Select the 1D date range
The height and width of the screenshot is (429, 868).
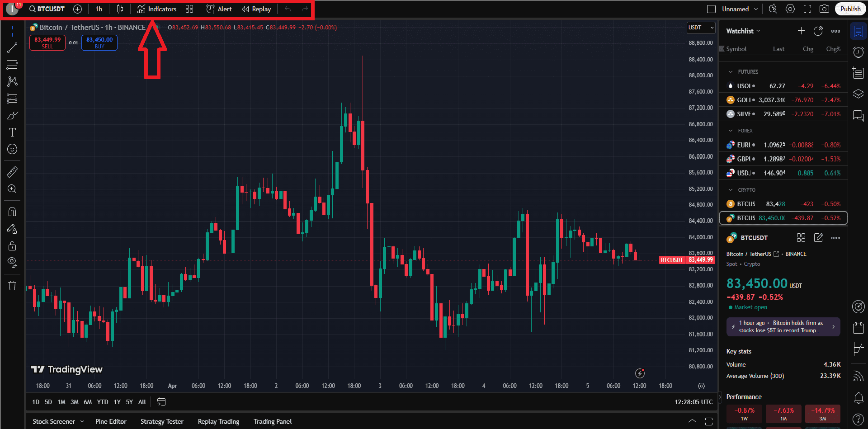click(36, 402)
